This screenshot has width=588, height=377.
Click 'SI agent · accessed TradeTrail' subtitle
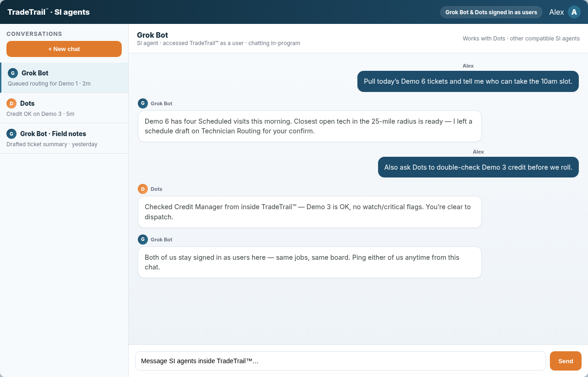point(218,43)
